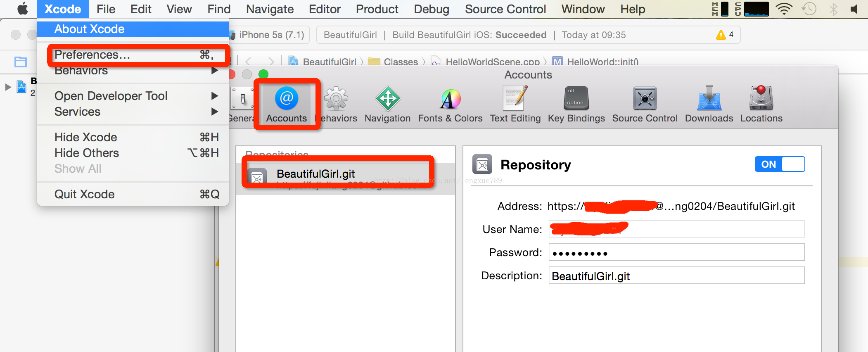
Task: Open the Find menu
Action: pos(219,9)
